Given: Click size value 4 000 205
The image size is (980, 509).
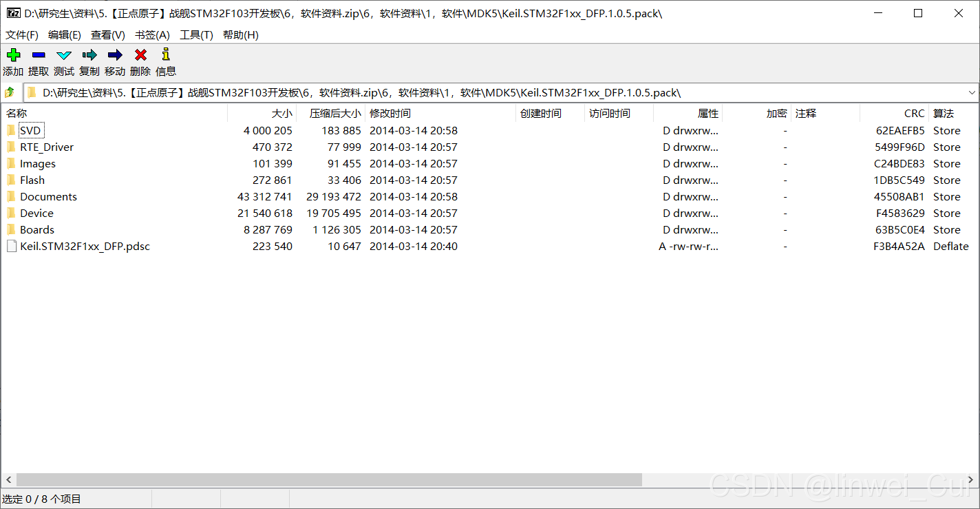Looking at the screenshot, I should (268, 130).
